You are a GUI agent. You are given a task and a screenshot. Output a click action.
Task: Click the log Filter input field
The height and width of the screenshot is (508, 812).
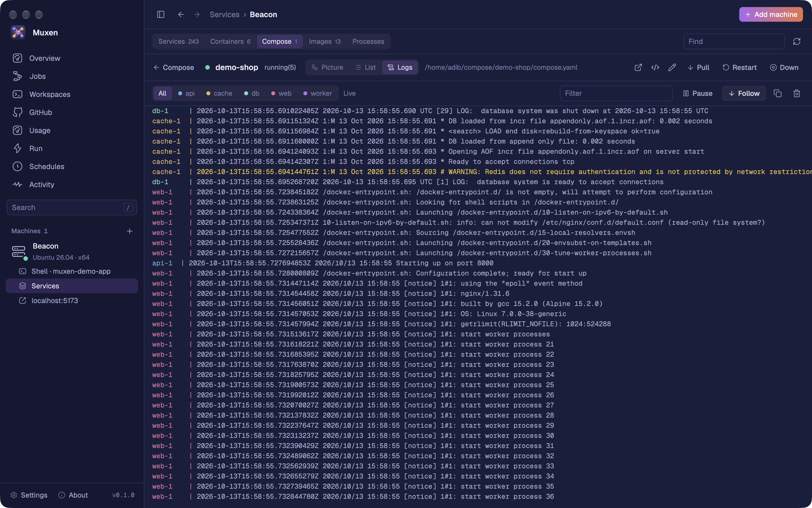click(616, 93)
